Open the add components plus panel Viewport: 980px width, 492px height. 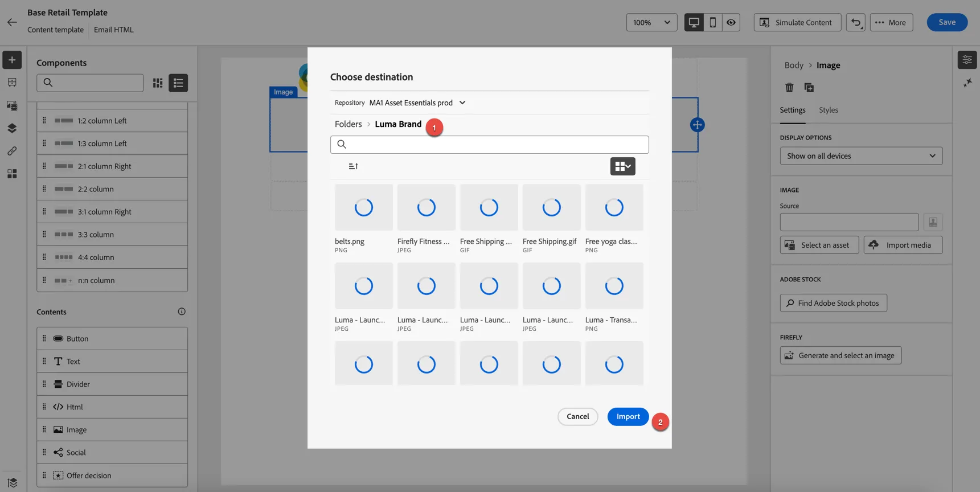(12, 60)
